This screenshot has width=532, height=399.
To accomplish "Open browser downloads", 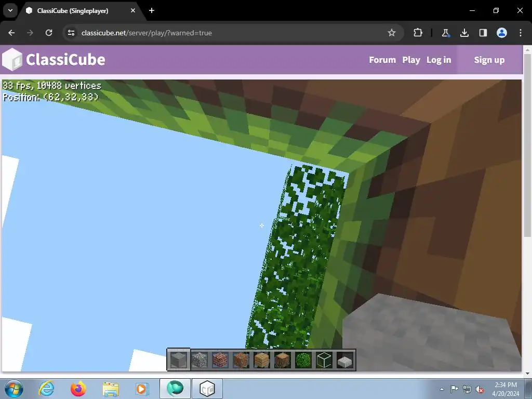I will [x=464, y=33].
